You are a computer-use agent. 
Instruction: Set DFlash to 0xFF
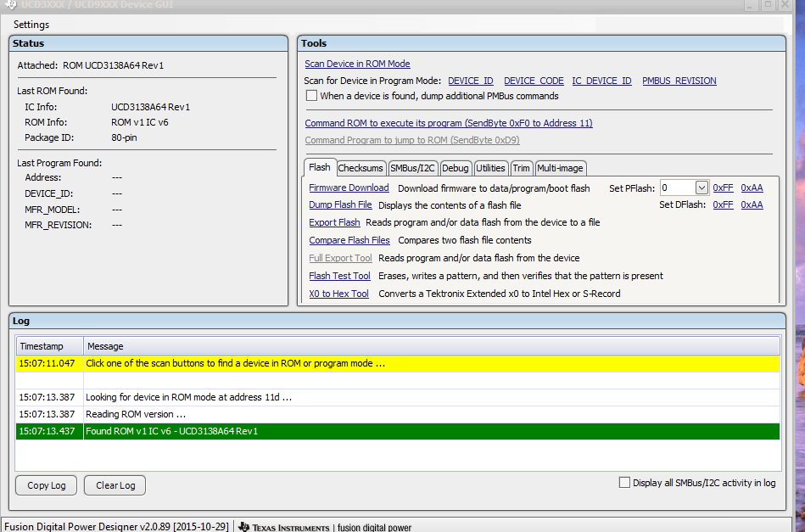(723, 204)
